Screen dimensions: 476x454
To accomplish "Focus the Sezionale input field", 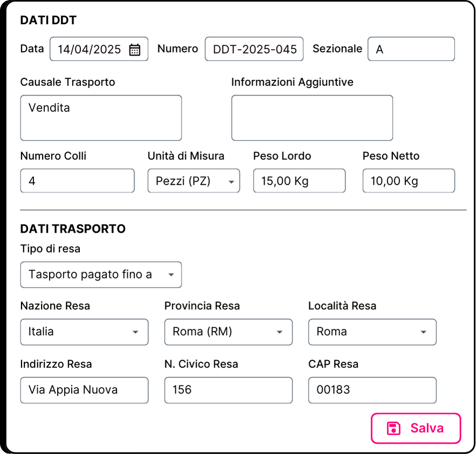I will tap(411, 49).
